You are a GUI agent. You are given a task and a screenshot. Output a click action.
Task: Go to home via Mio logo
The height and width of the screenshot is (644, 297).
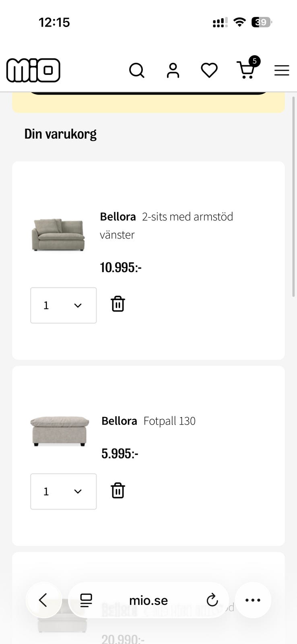click(33, 70)
